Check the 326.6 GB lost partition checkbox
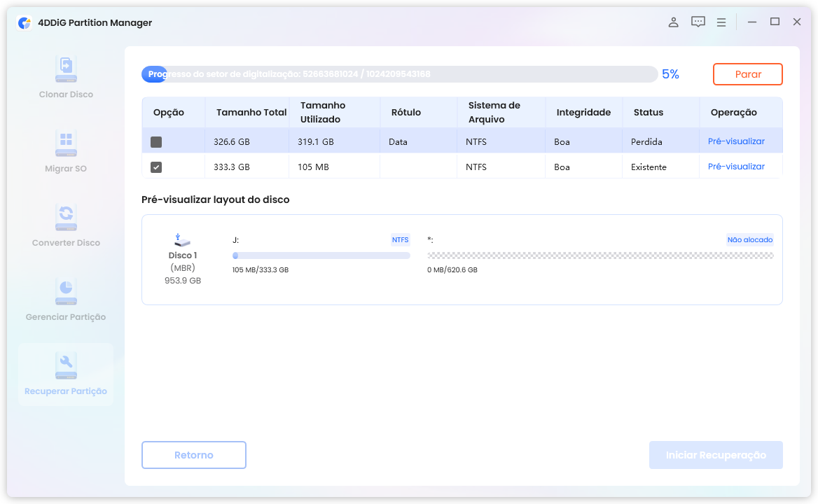 pos(156,142)
